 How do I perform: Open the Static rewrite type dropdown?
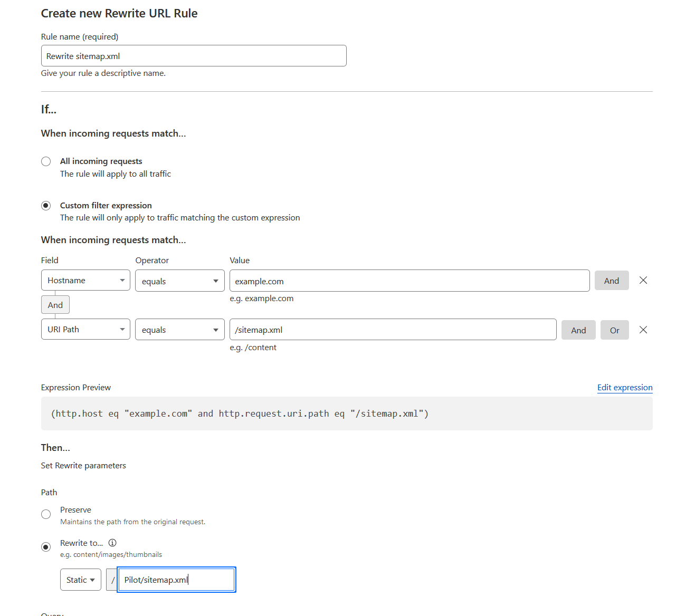coord(80,580)
